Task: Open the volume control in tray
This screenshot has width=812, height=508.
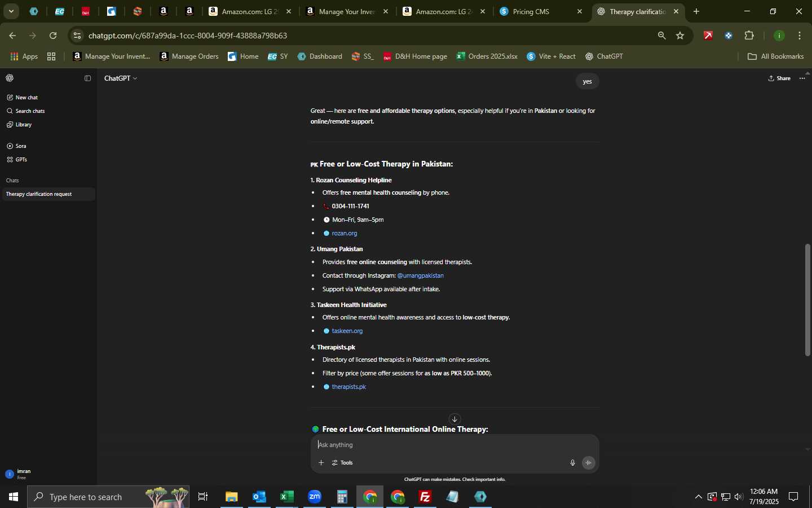Action: 739,497
